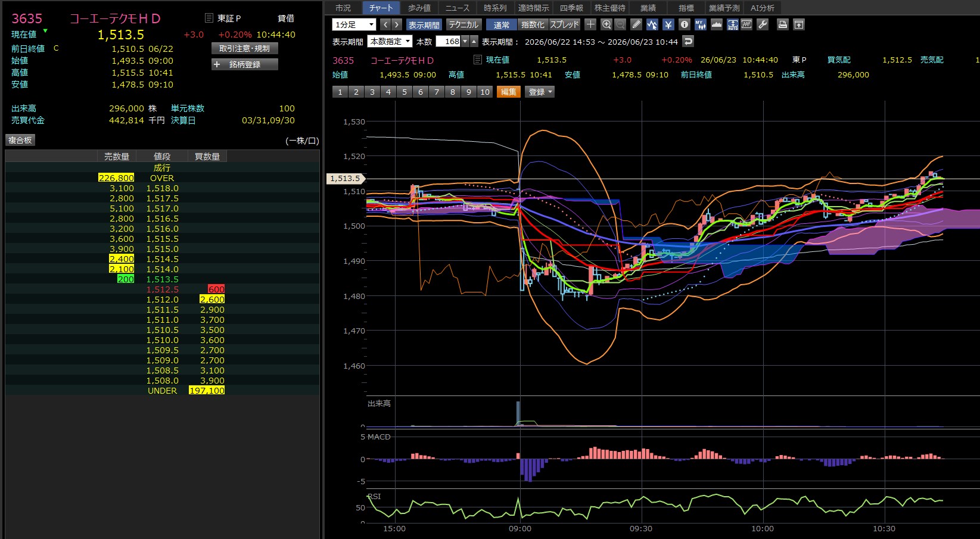Image resolution: width=980 pixels, height=539 pixels.
Task: Open the 業績予測 tab
Action: pyautogui.click(x=724, y=8)
